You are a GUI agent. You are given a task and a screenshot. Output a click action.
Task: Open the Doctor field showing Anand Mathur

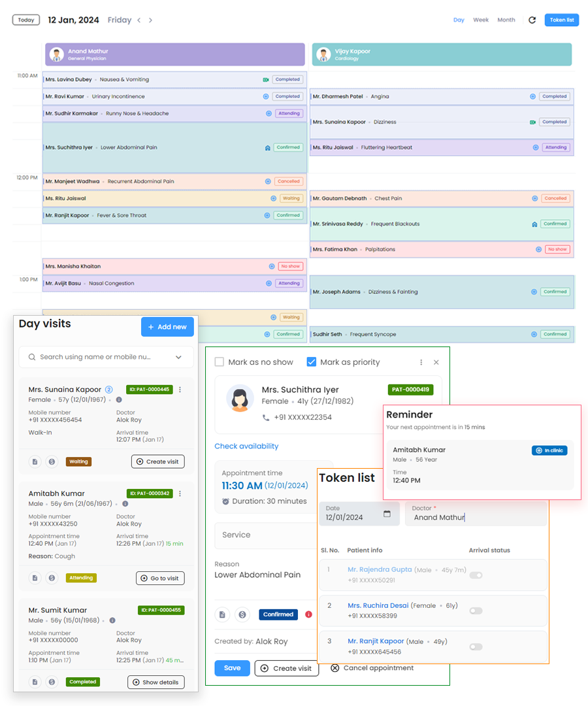coord(476,517)
